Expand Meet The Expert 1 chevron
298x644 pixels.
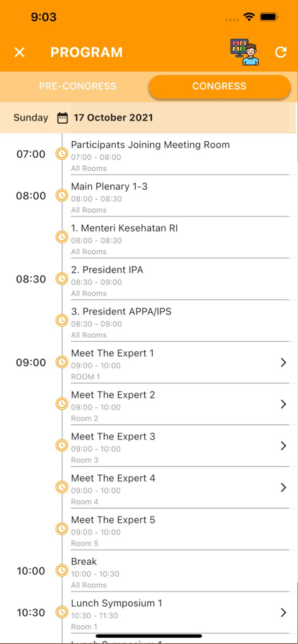(283, 363)
